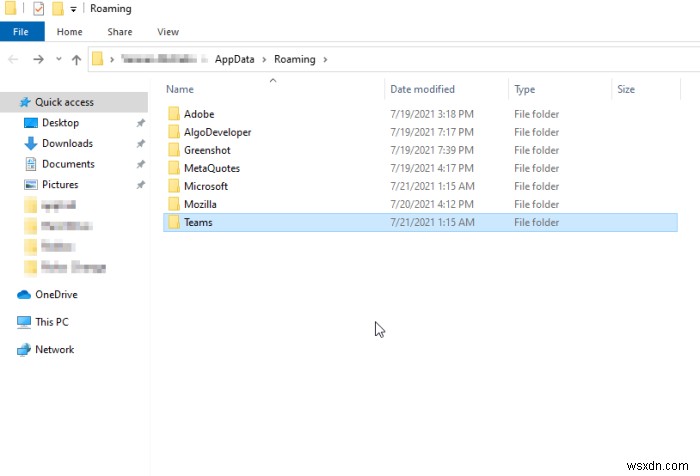Screen dimensions: 700x476
Task: Open the Share ribbon tab
Action: [x=120, y=32]
